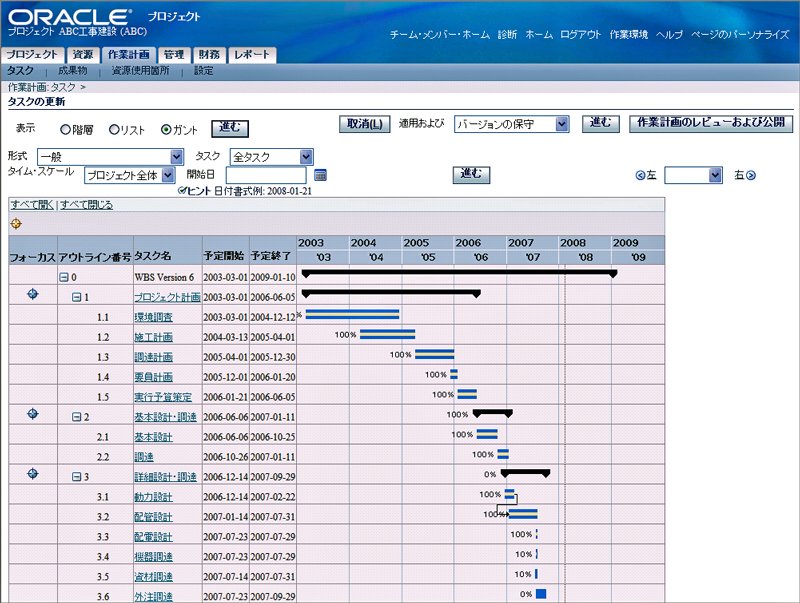Open the ホーム link in header
This screenshot has width=800, height=603.
pos(539,35)
